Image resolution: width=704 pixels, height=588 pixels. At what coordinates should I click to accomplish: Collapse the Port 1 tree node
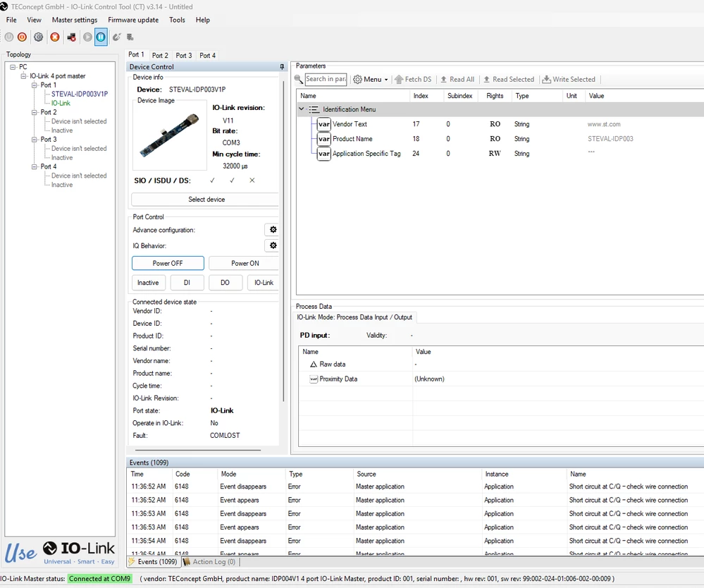pyautogui.click(x=34, y=85)
